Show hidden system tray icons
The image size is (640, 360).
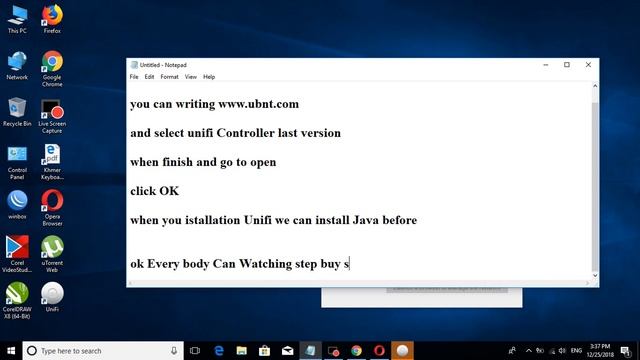coord(529,351)
